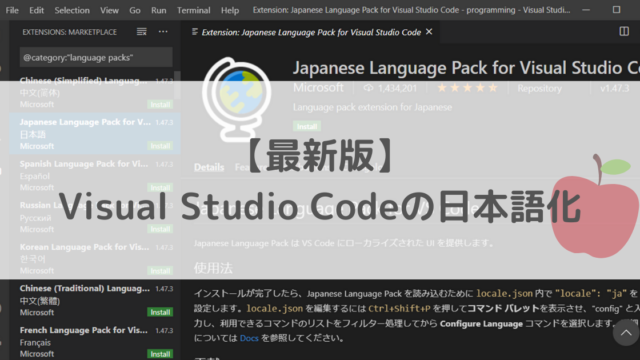Install Russian Language Pack

(160, 229)
